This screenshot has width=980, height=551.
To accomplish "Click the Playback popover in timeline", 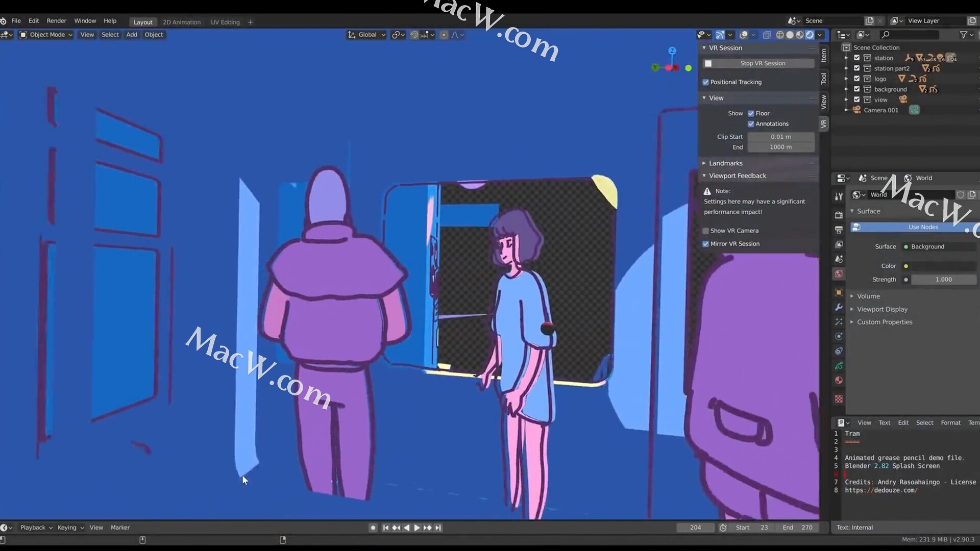I will 36,528.
